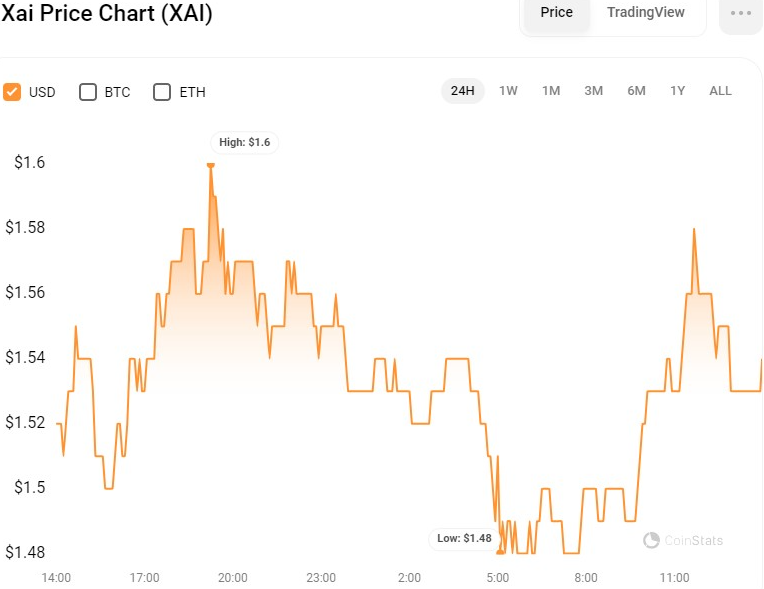Select the 1Y time range

click(x=677, y=91)
